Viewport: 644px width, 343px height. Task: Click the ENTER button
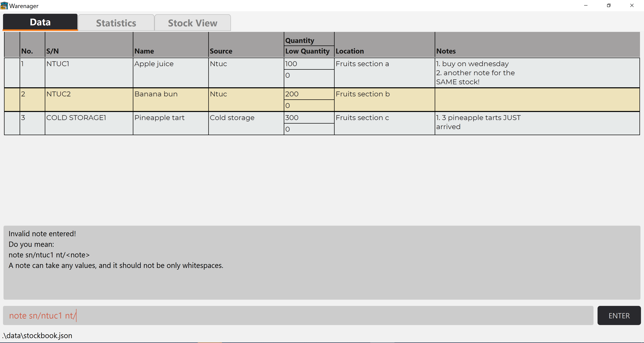(619, 315)
